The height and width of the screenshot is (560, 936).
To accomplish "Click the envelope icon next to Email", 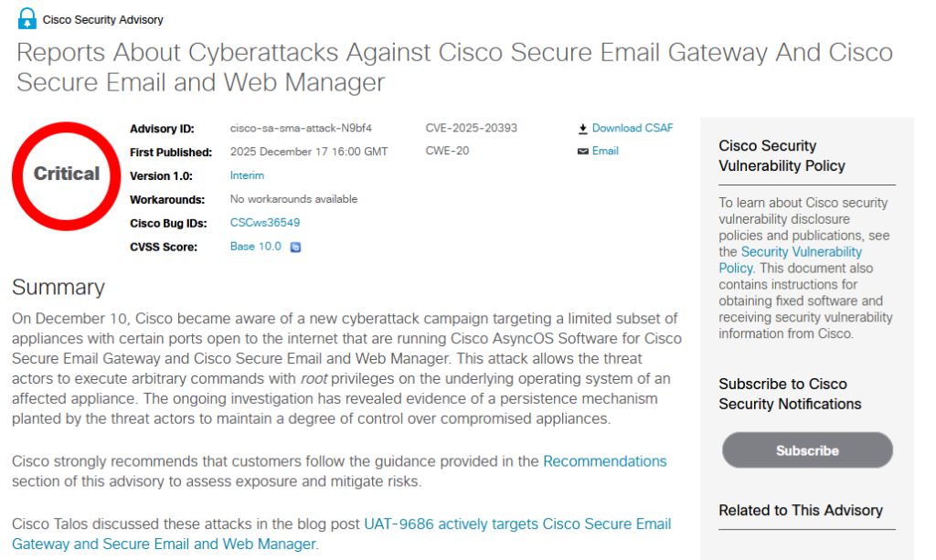I will pyautogui.click(x=582, y=152).
